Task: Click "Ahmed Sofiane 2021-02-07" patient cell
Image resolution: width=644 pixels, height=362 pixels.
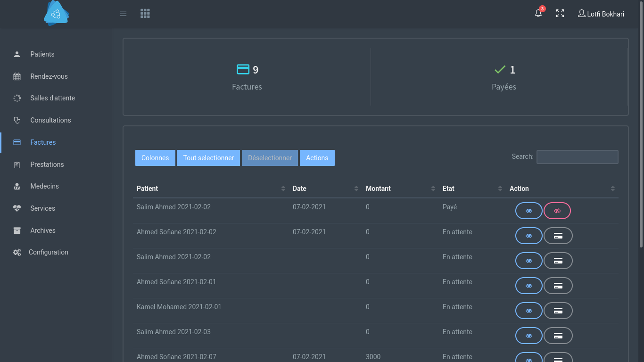Action: (176, 357)
